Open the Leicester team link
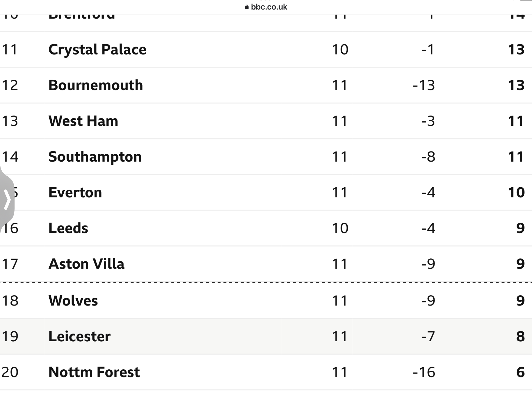Image resolution: width=532 pixels, height=399 pixels. pos(79,336)
